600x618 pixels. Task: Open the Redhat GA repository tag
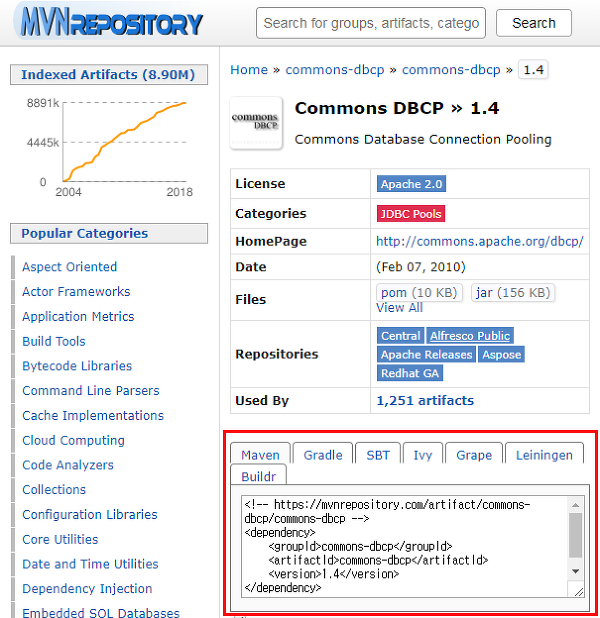410,373
